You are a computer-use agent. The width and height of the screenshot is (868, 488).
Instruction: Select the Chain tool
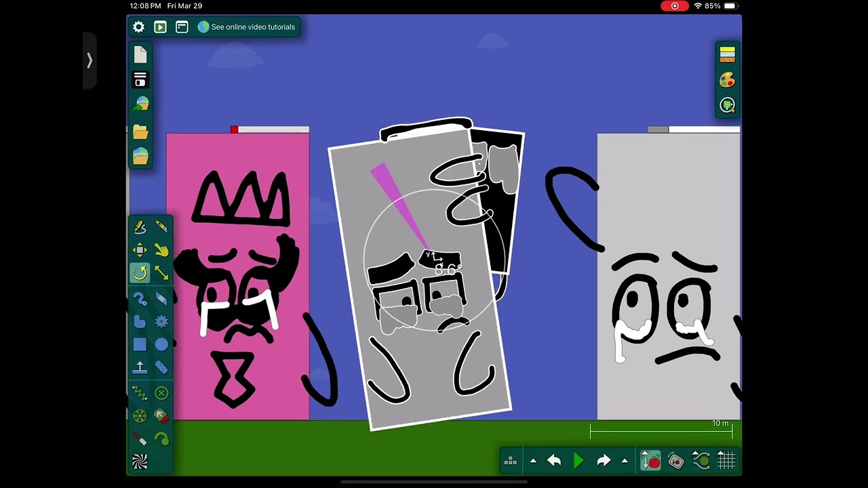coord(161,367)
